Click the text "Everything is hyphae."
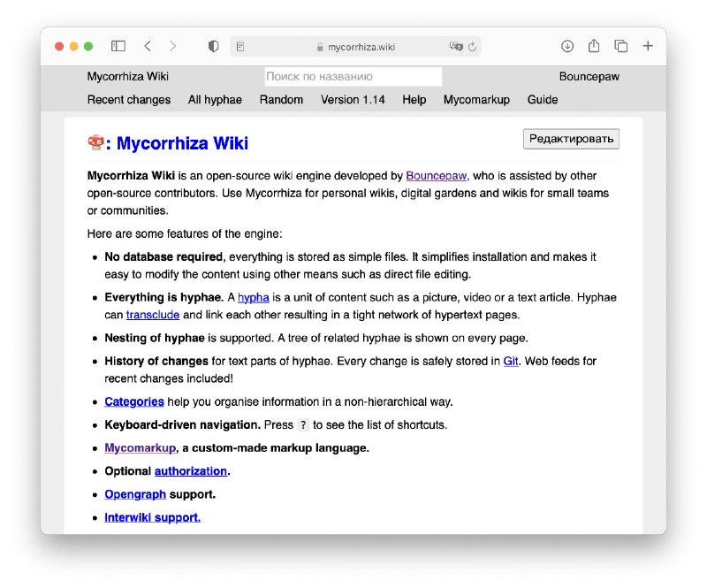This screenshot has width=707, height=588. [164, 297]
